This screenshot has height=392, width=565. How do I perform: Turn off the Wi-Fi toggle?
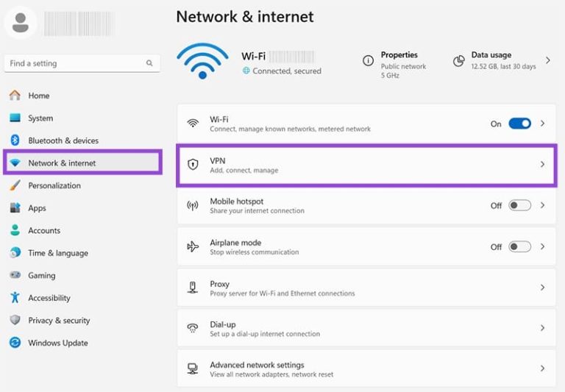pos(519,124)
